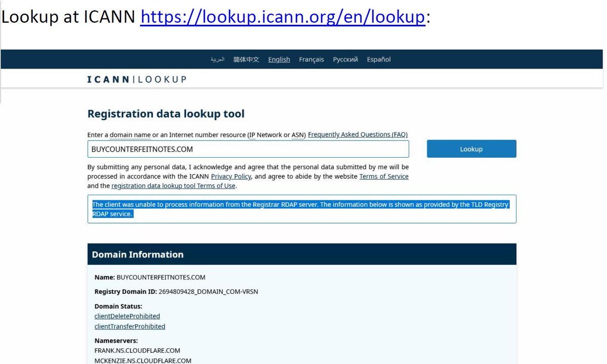Click the ICANN LOOKUP logo
This screenshot has width=607, height=364.
click(x=137, y=79)
